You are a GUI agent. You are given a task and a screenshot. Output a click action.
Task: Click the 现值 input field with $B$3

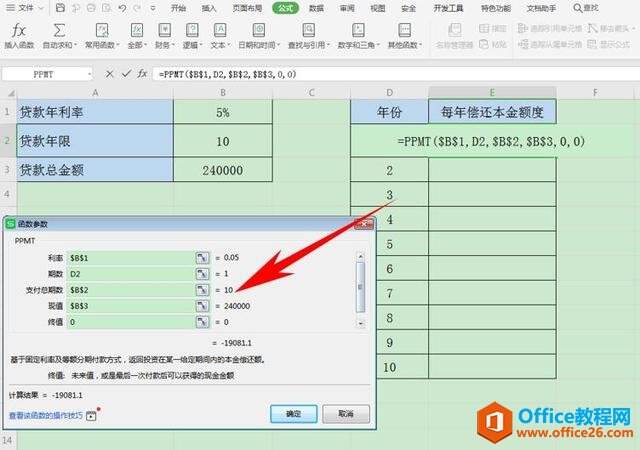click(131, 306)
